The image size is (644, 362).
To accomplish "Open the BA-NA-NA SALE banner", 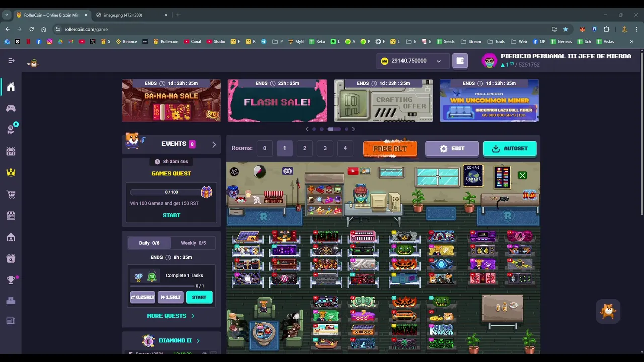I will click(171, 101).
